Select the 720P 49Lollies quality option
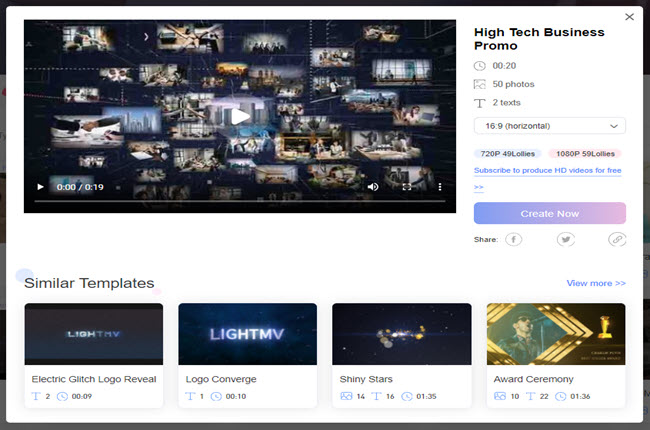This screenshot has width=650, height=430. (x=508, y=154)
